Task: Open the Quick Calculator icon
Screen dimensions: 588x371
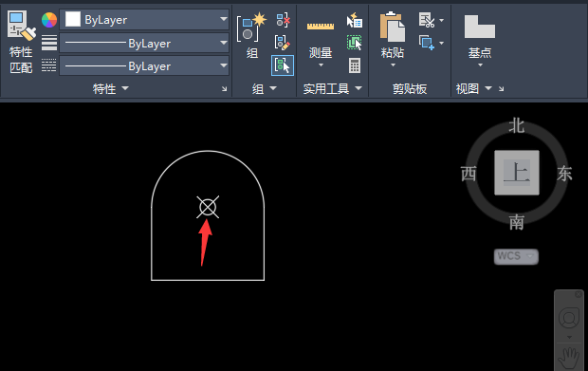Action: click(355, 65)
